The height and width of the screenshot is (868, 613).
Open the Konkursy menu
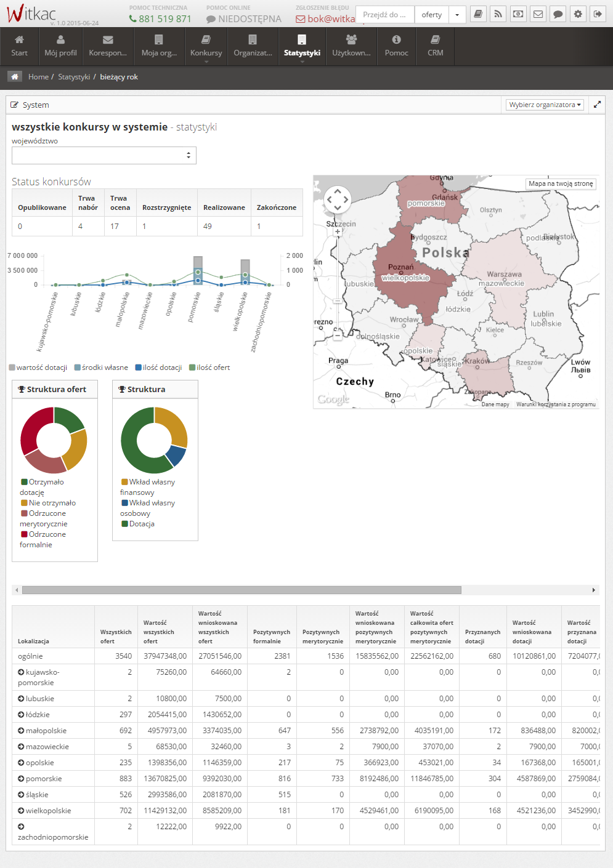(x=206, y=46)
